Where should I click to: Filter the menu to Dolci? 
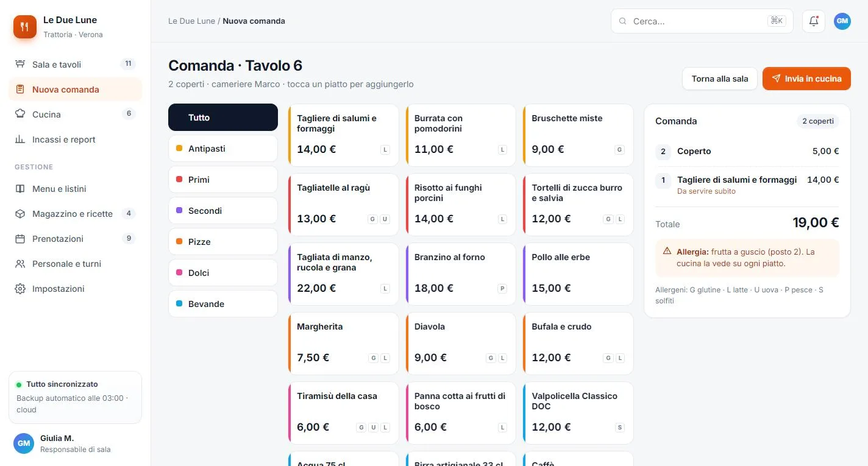tap(223, 273)
